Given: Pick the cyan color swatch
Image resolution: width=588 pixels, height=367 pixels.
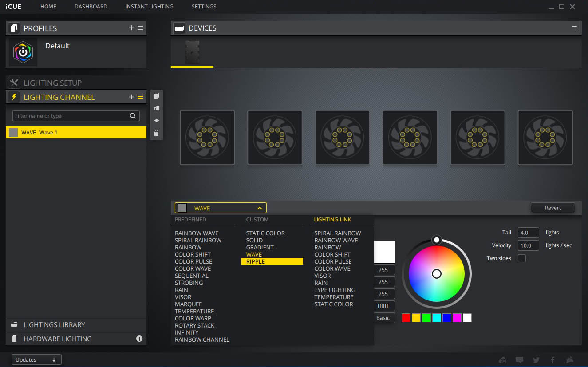Looking at the screenshot, I should coord(436,318).
